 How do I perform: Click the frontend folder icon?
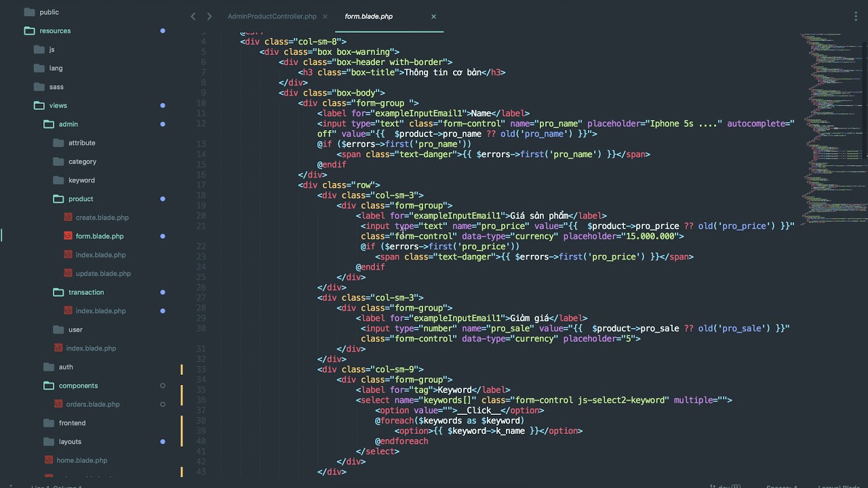click(x=48, y=423)
